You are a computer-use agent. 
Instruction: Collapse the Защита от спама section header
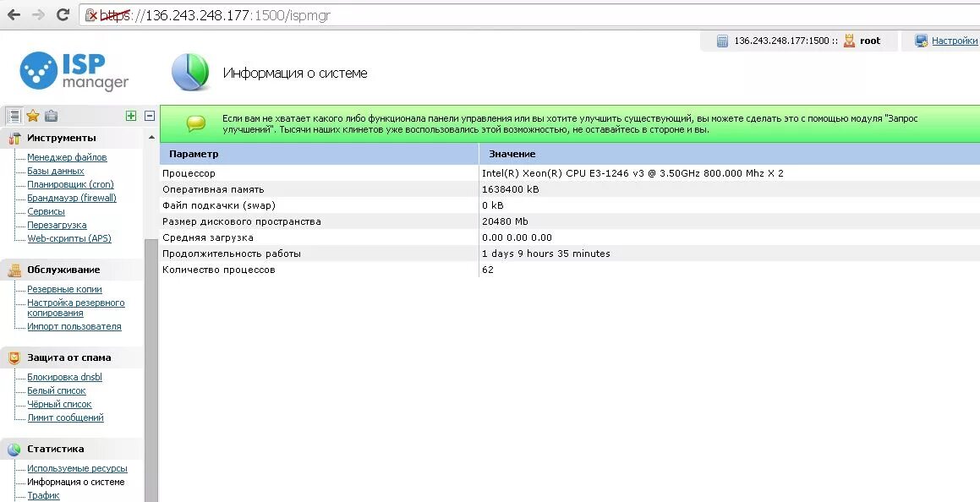point(72,357)
